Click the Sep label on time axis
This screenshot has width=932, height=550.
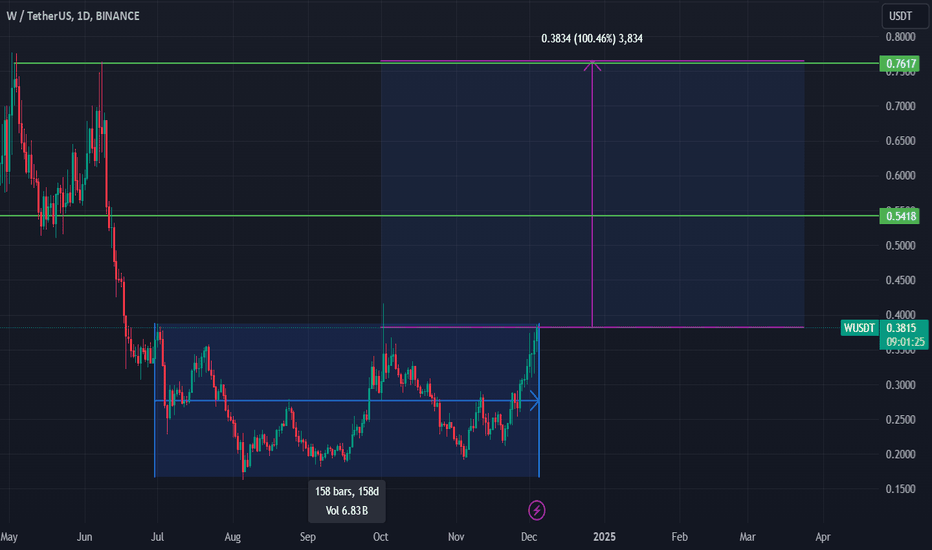tap(307, 537)
